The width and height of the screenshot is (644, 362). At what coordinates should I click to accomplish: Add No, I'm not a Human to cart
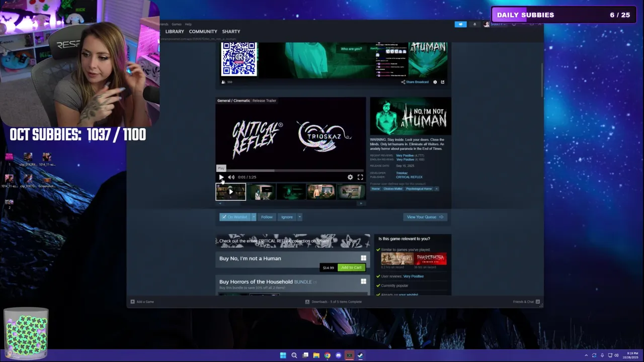[x=351, y=267]
